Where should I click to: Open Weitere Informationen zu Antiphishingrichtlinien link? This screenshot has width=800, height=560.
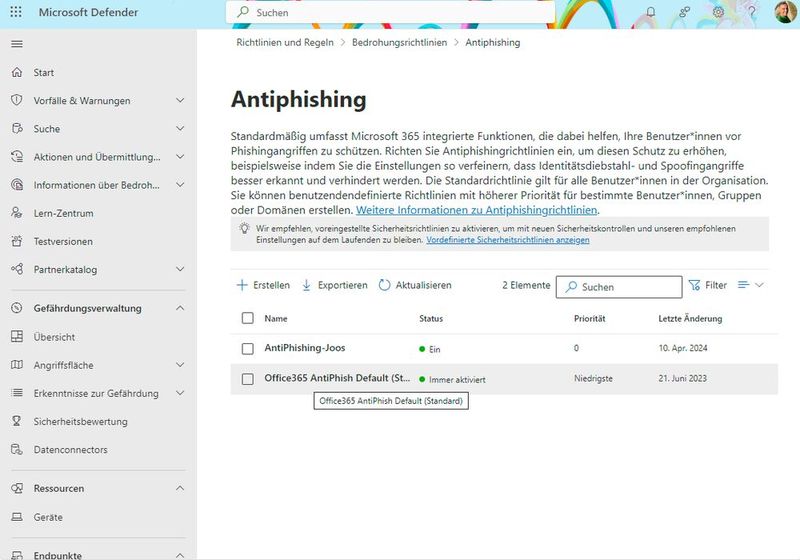477,210
